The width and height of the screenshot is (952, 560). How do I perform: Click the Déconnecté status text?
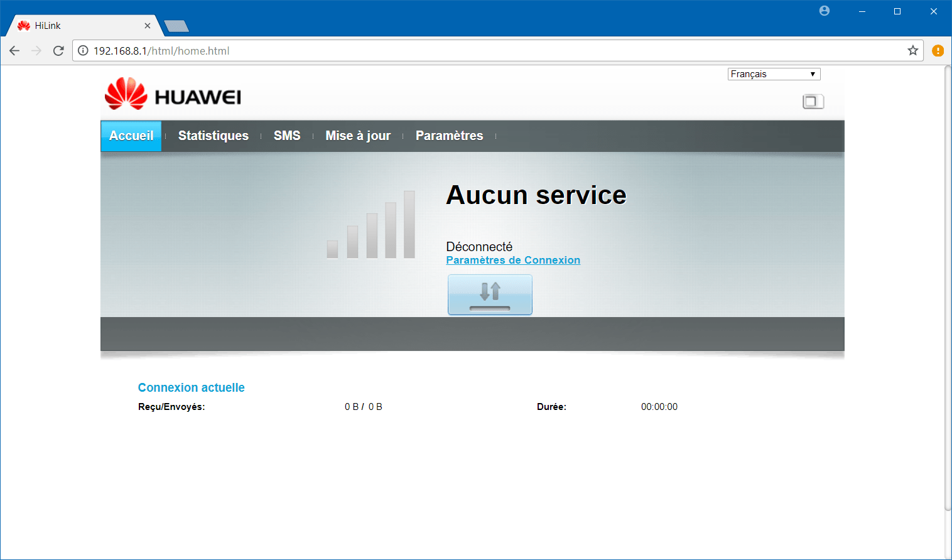pyautogui.click(x=479, y=247)
